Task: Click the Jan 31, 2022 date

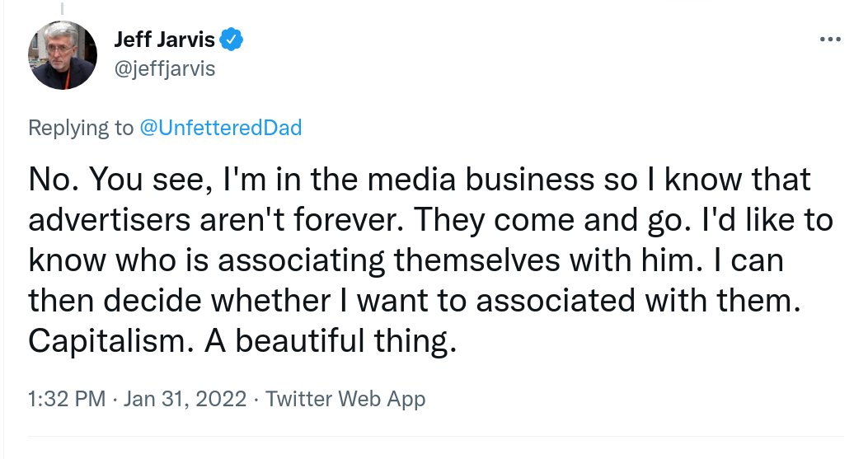Action: coord(186,400)
